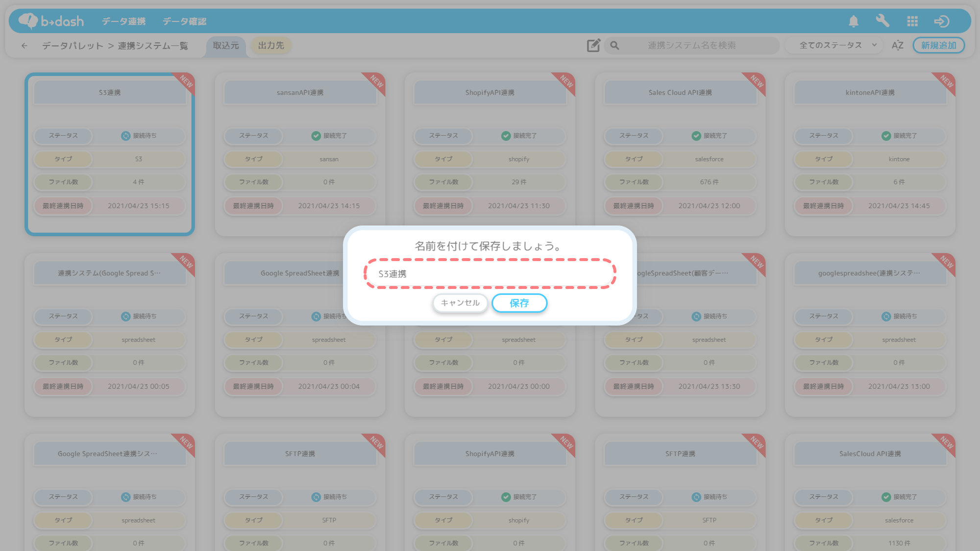Click 保存 button in dialog
The image size is (980, 551).
click(519, 303)
